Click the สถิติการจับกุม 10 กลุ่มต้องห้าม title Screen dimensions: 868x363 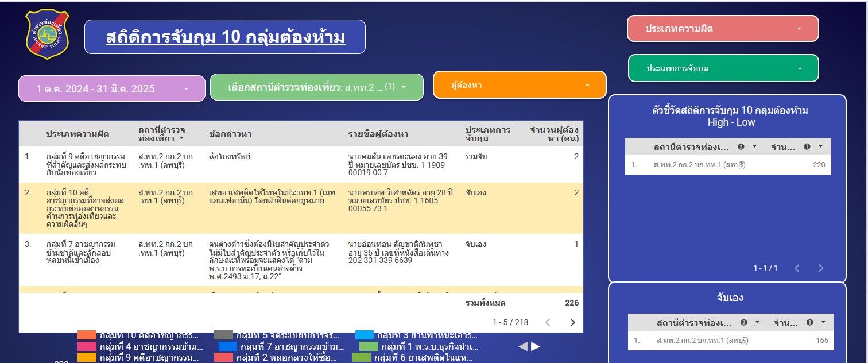(x=225, y=37)
